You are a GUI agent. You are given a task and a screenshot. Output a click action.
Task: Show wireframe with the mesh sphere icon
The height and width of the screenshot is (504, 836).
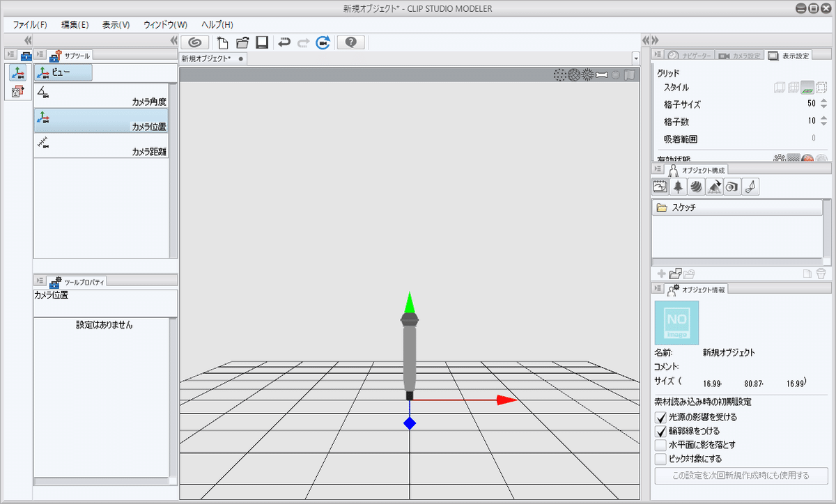(574, 74)
